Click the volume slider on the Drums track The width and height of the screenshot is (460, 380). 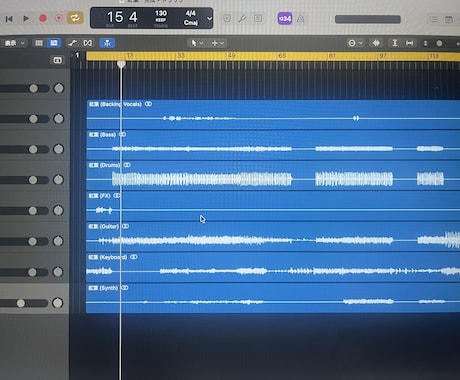(24, 180)
